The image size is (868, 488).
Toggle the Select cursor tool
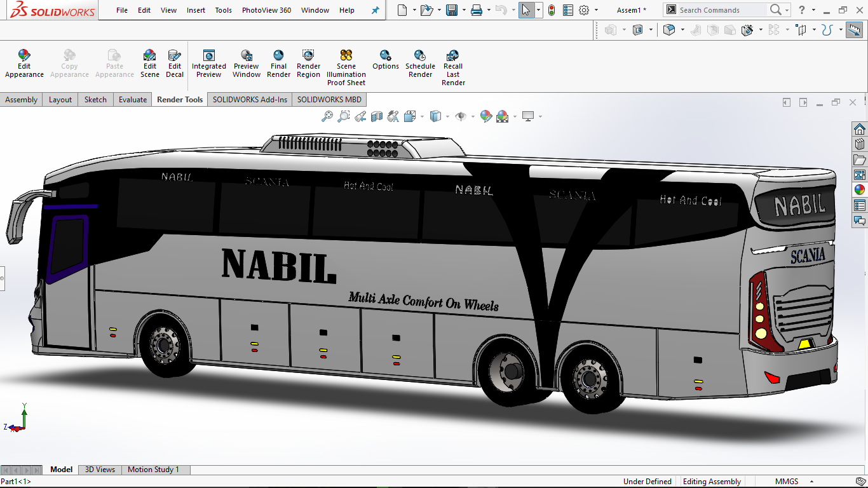pyautogui.click(x=526, y=10)
